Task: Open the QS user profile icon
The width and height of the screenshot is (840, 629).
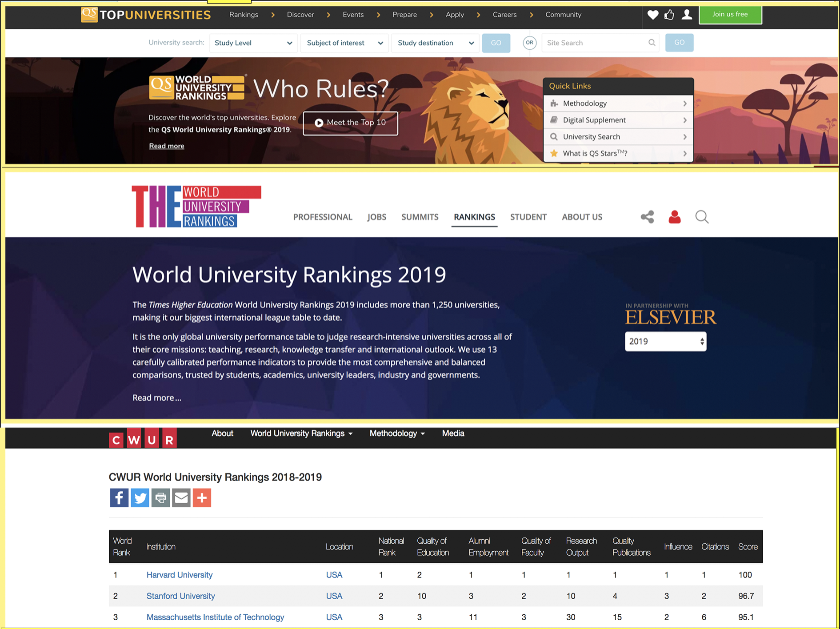Action: (x=687, y=15)
